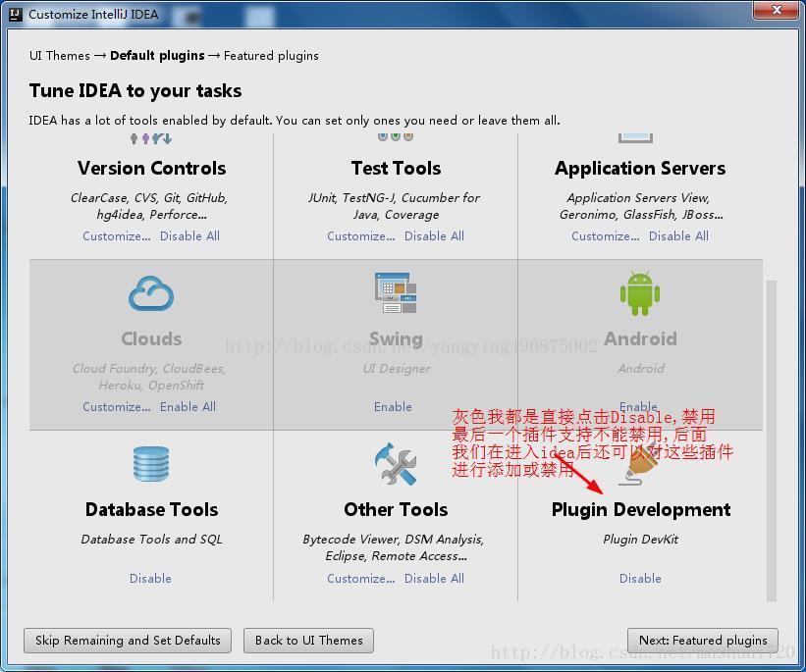Disable all Version Controls plugins

189,236
